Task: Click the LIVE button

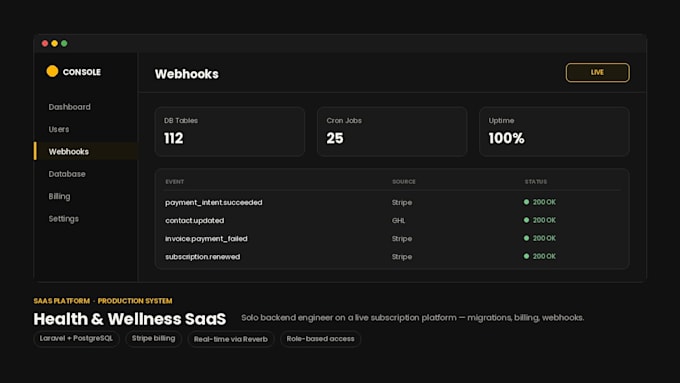Action: click(x=597, y=72)
